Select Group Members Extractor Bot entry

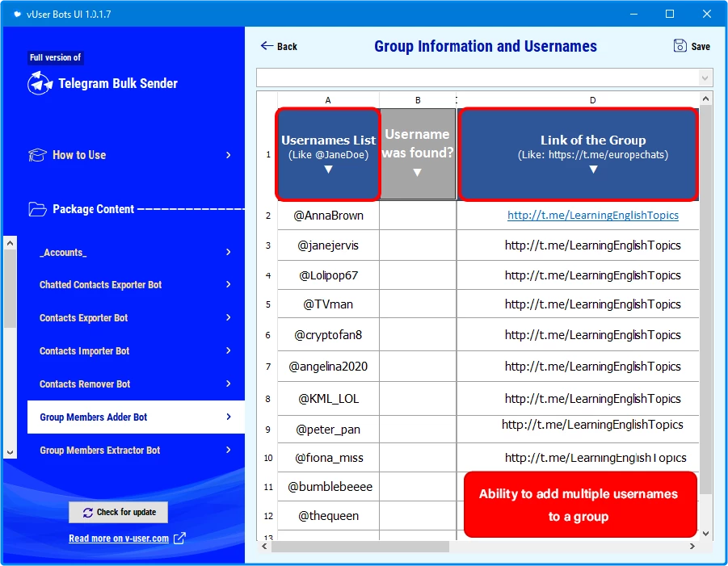136,450
